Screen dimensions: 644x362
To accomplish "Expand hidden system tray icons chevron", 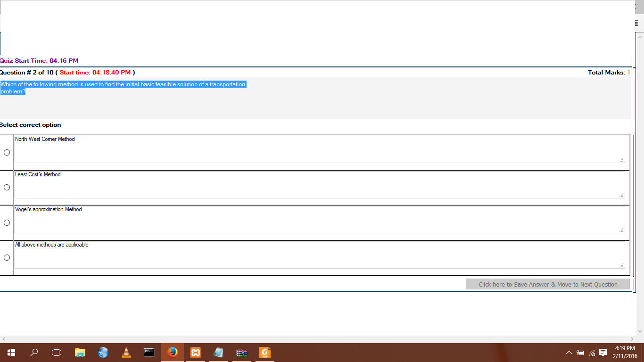I will click(x=569, y=353).
